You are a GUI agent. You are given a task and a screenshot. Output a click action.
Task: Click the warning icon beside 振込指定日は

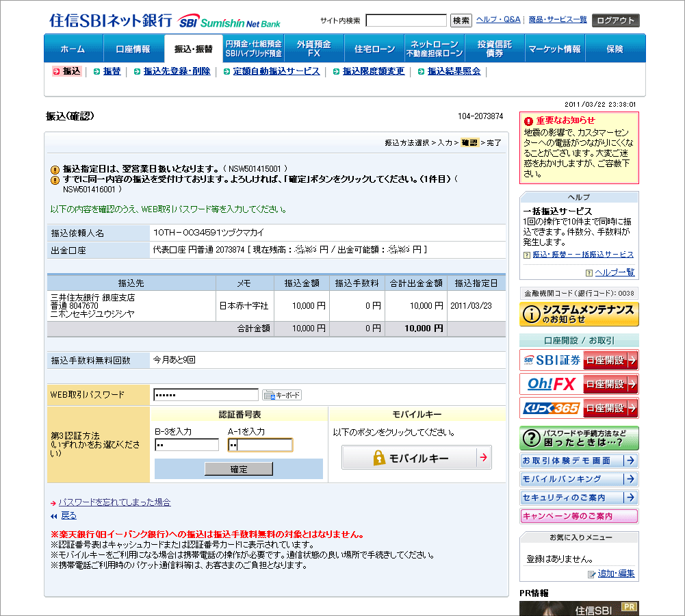tap(55, 170)
